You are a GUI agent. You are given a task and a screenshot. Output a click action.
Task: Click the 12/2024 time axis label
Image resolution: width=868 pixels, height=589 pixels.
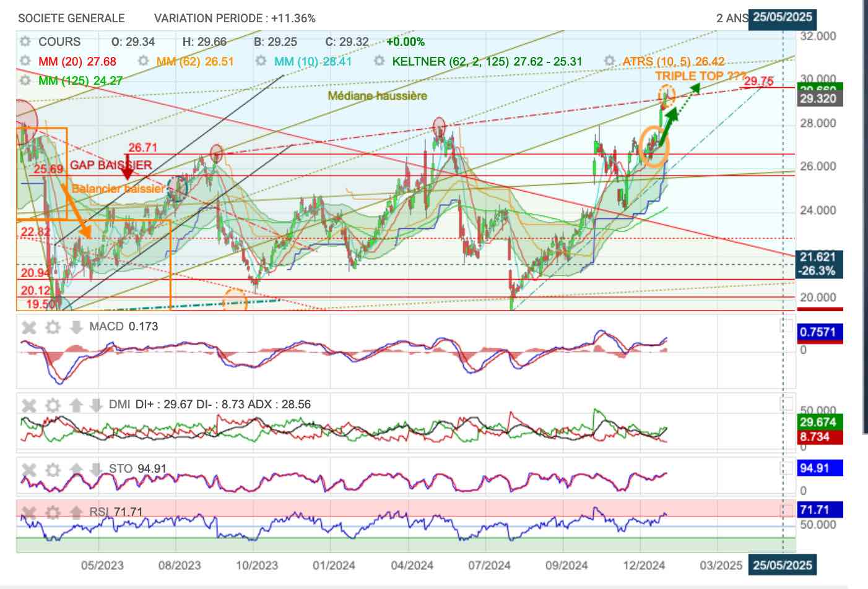(644, 565)
